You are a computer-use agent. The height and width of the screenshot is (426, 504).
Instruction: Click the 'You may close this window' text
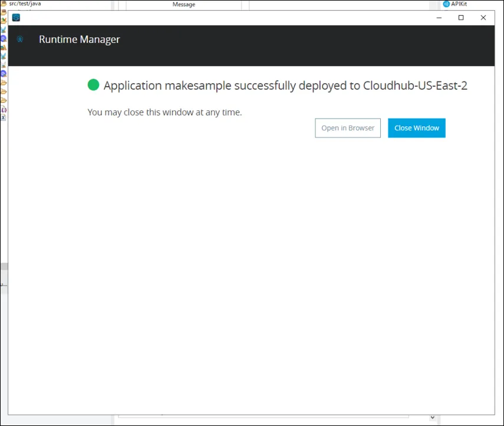(x=164, y=112)
